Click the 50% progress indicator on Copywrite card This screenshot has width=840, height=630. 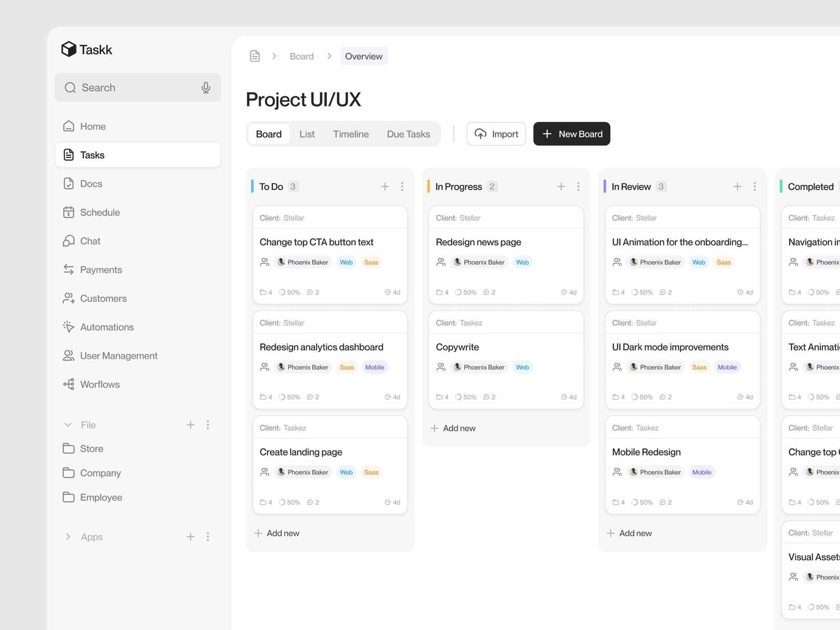[x=466, y=397]
